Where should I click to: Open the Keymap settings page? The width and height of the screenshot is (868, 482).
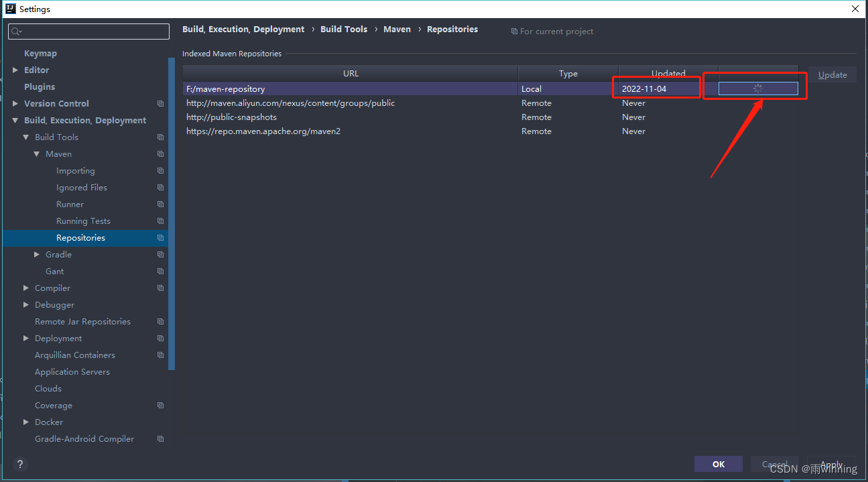(40, 54)
